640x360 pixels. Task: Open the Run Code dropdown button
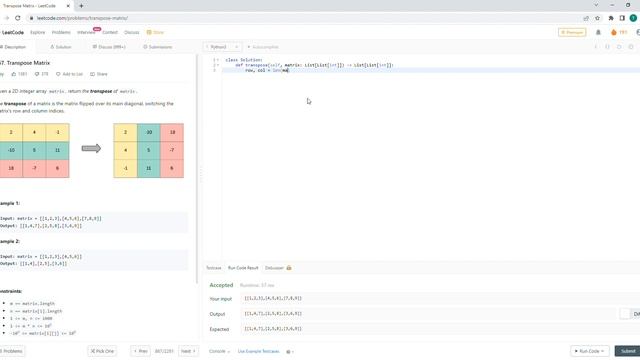pyautogui.click(x=589, y=351)
